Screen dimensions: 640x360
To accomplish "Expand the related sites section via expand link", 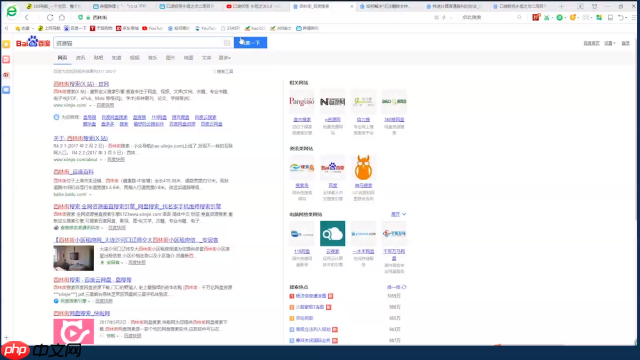I will pos(398,214).
